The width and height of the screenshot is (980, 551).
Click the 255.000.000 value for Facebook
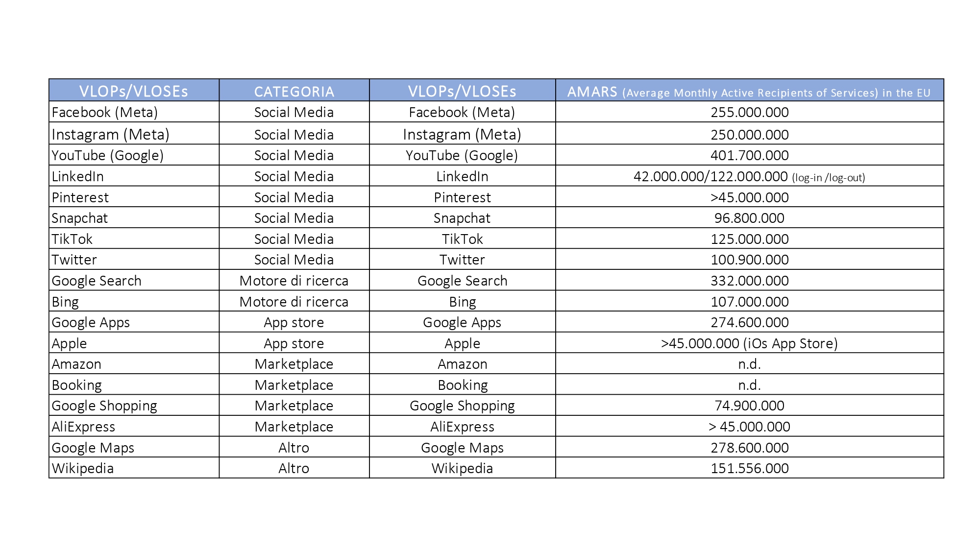(x=749, y=112)
